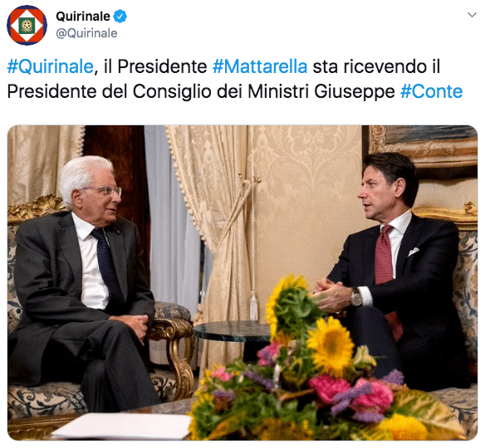Image resolution: width=490 pixels, height=448 pixels.
Task: Click the tweet text 'sta ricevendo il'
Action: pos(376,66)
